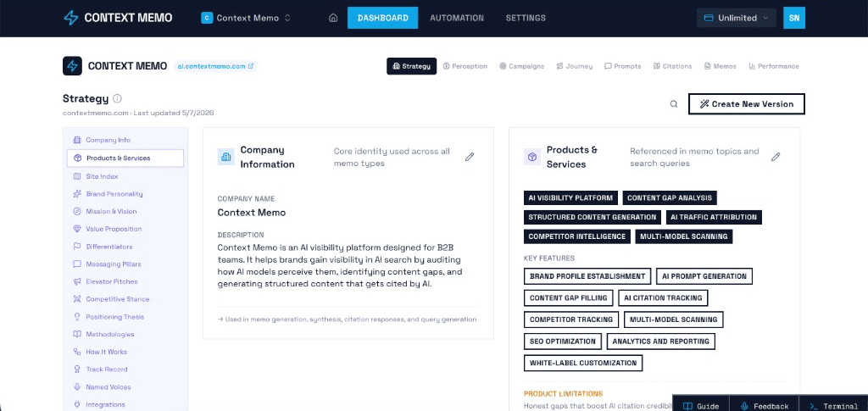Viewport: 868px width, 411px height.
Task: Select Mission & Vision in sidebar
Action: click(125, 211)
